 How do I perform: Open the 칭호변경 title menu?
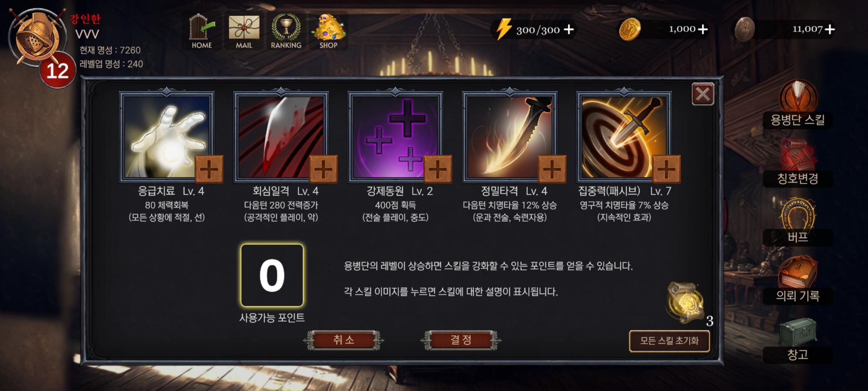click(x=798, y=163)
